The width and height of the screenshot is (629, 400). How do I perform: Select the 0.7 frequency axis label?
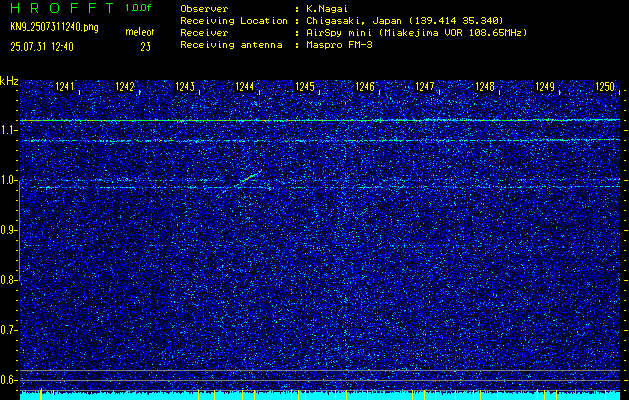pyautogui.click(x=8, y=330)
